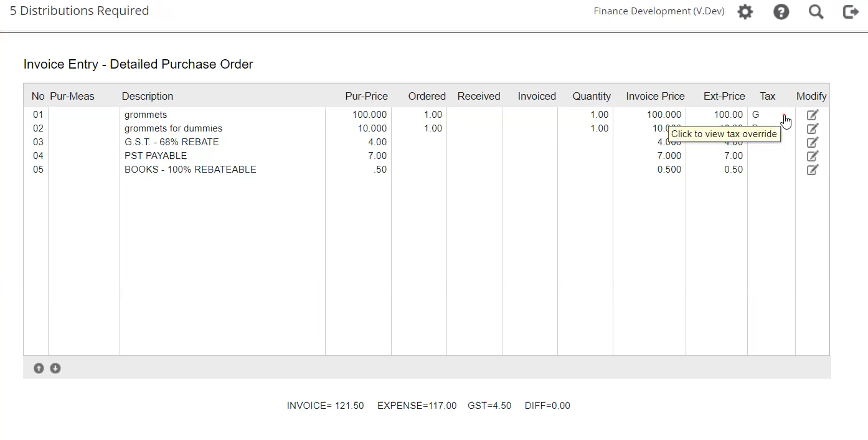This screenshot has height=440, width=868.
Task: Click the Modify pencil on G.S.T. rebate line
Action: tap(812, 142)
